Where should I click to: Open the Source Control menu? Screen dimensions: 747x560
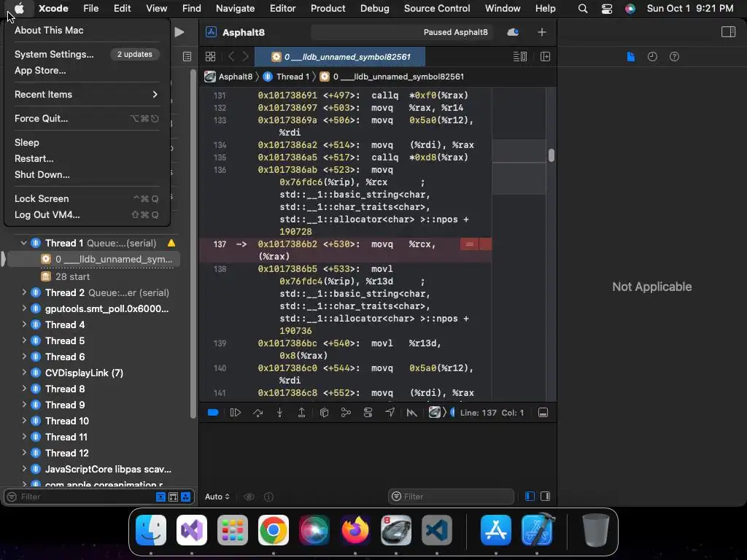(437, 8)
